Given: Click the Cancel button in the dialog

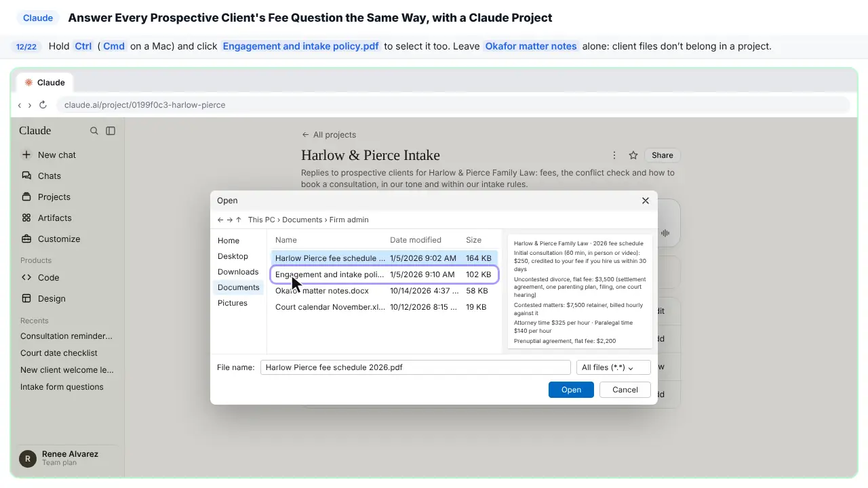Looking at the screenshot, I should tap(625, 390).
